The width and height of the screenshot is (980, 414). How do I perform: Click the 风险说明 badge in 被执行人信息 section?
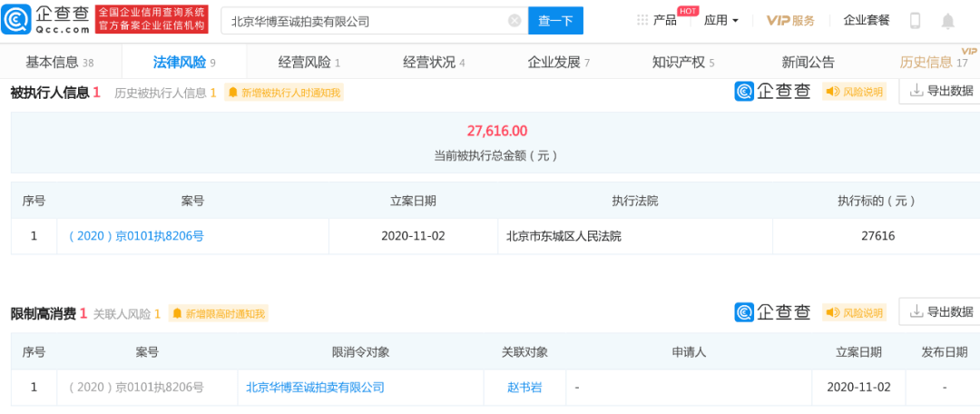point(854,92)
